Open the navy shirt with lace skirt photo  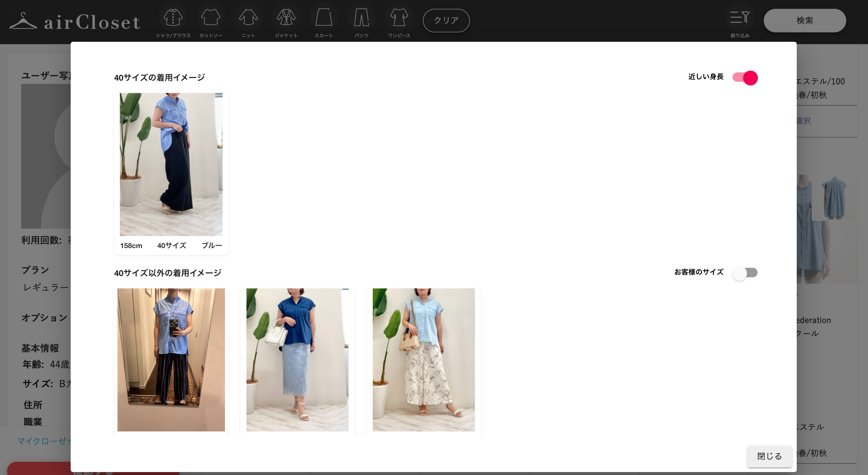[x=297, y=359]
